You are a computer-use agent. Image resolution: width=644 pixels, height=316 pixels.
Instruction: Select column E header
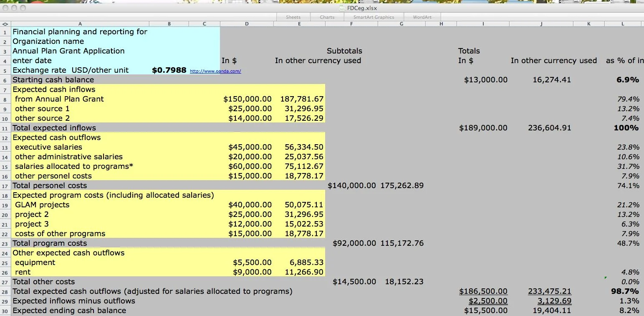(x=299, y=24)
